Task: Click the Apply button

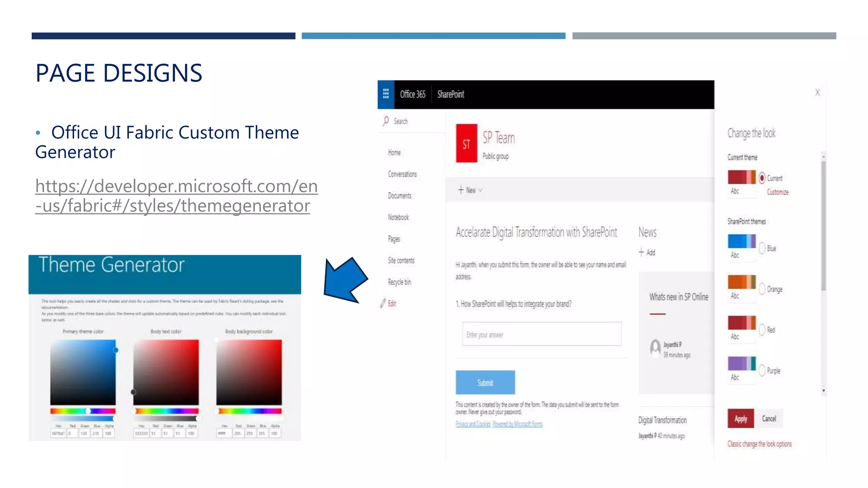Action: click(x=741, y=419)
